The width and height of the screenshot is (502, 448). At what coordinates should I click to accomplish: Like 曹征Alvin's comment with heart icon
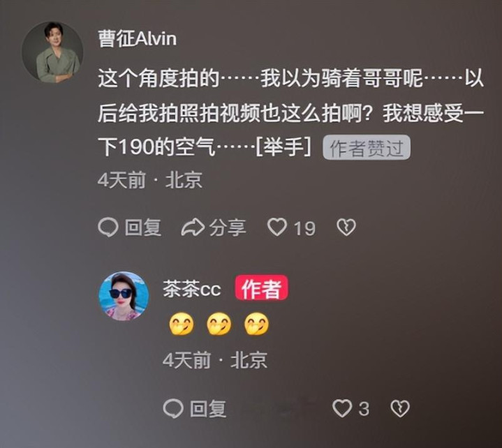click(277, 227)
